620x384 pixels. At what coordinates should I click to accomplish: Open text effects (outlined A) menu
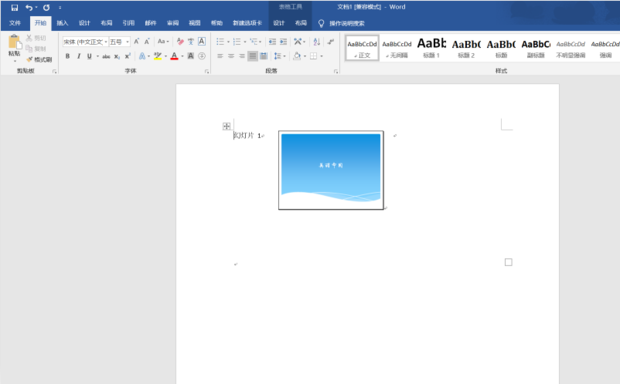click(142, 56)
